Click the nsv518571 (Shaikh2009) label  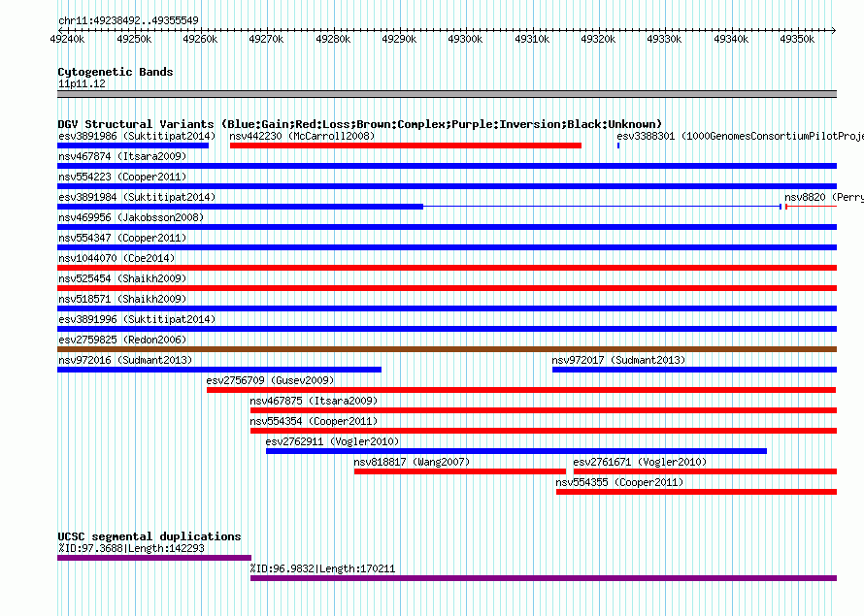point(122,299)
